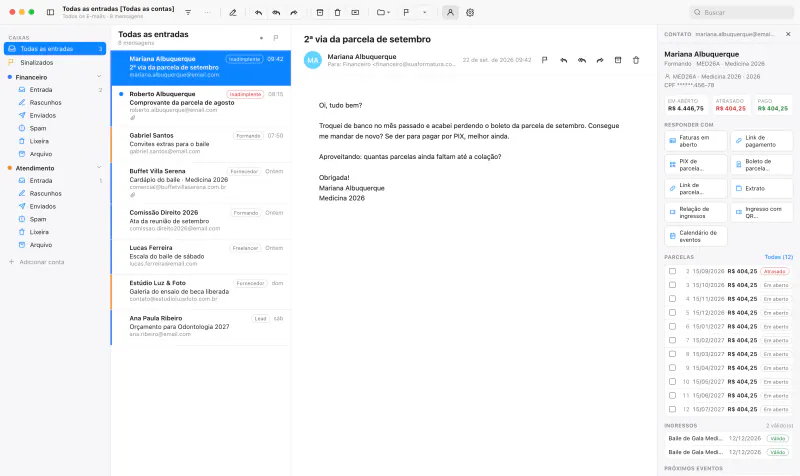The image size is (800, 476).
Task: Open Gabriel Santos email about convites extras
Action: [201, 144]
